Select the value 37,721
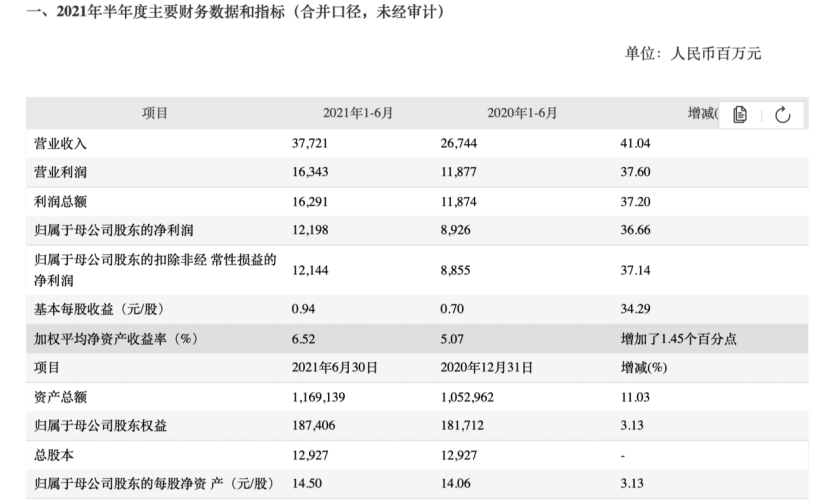Viewport: 830px width, 504px height. point(310,143)
